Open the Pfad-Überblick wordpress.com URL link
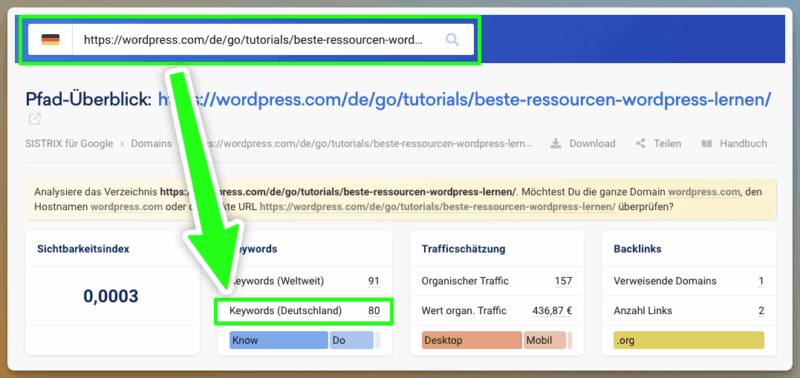This screenshot has height=378, width=800. (x=464, y=99)
